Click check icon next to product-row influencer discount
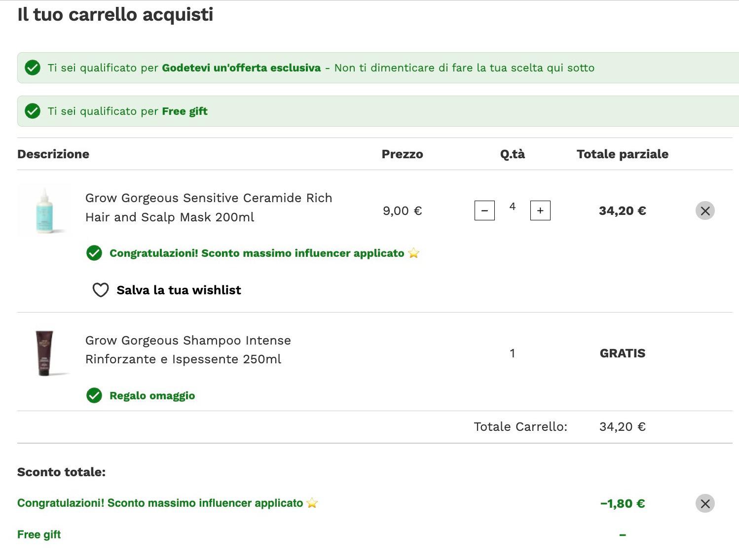739x560 pixels. [94, 253]
